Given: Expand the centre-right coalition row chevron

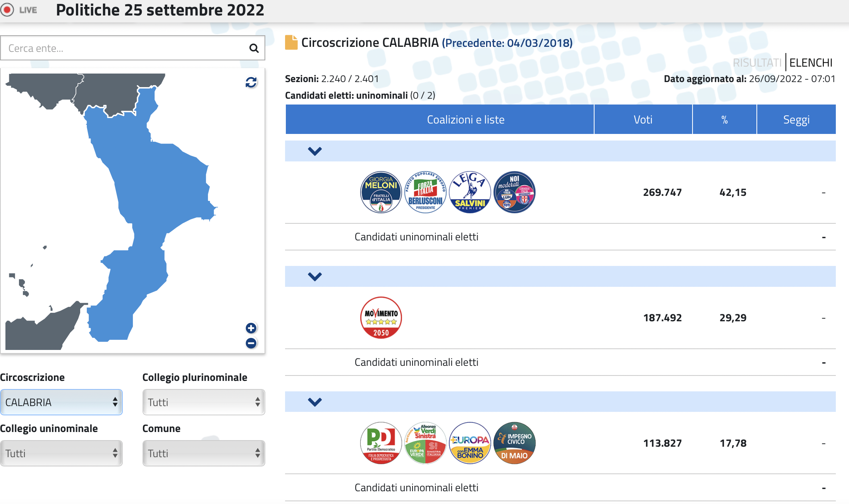Looking at the screenshot, I should 315,151.
